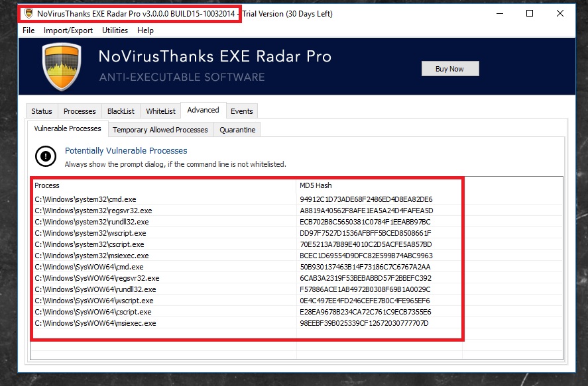
Task: Close the EXE Radar Pro window
Action: [x=560, y=13]
